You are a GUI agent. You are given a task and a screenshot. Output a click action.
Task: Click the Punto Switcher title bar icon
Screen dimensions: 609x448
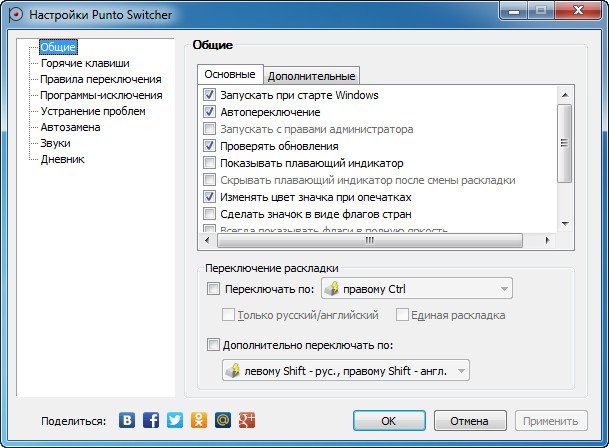tap(16, 15)
